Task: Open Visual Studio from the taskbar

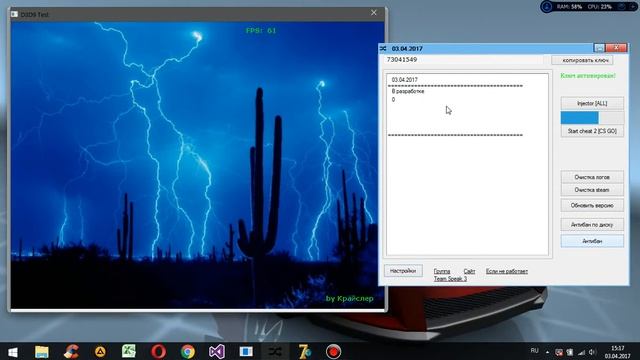Action: click(x=217, y=352)
